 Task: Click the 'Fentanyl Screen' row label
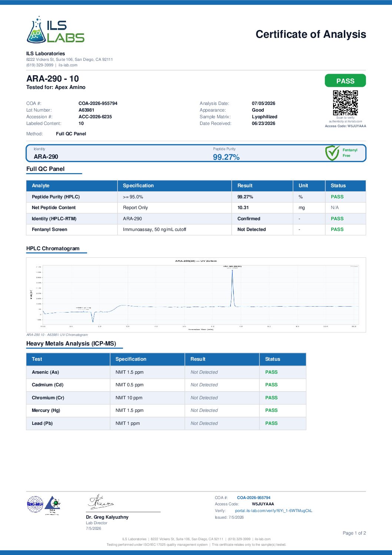pos(49,229)
